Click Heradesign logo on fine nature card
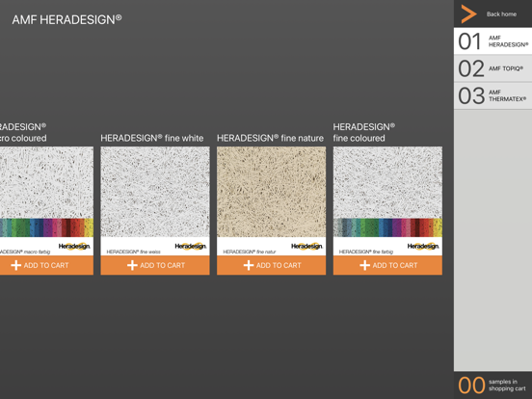This screenshot has width=532, height=399. [306, 246]
